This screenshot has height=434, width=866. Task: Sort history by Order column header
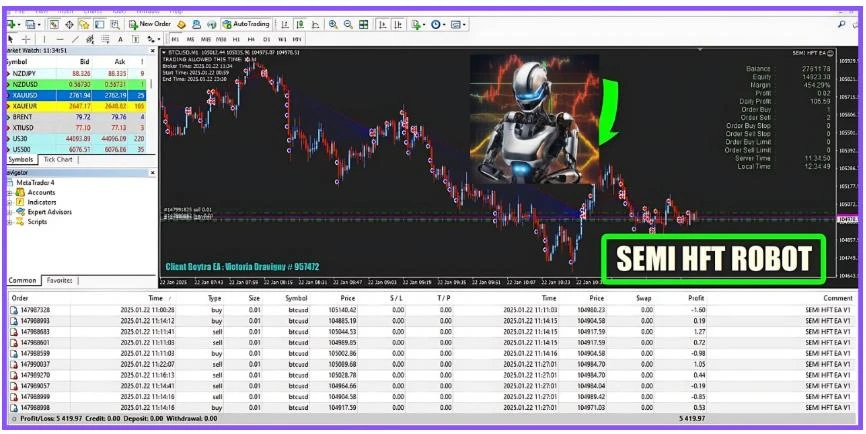coord(20,298)
